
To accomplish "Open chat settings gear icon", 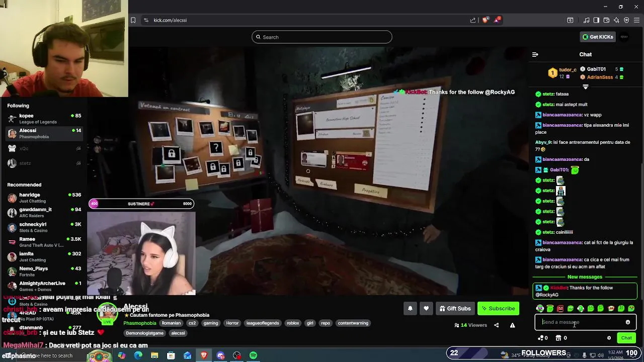I will click(609, 338).
